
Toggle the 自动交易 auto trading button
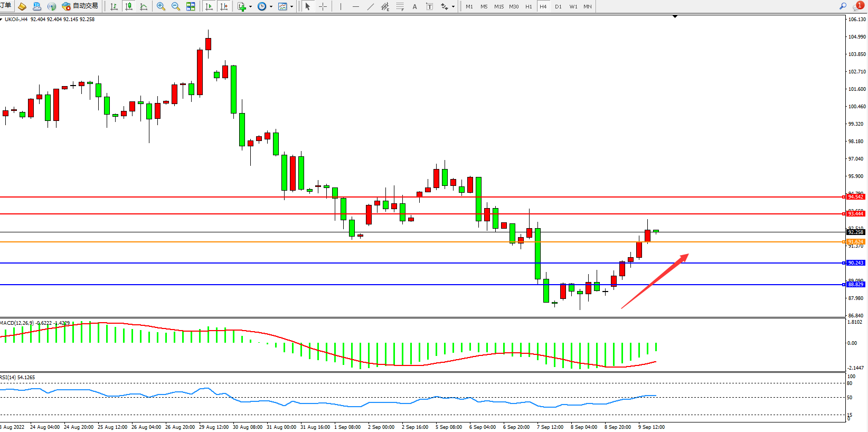(x=80, y=6)
